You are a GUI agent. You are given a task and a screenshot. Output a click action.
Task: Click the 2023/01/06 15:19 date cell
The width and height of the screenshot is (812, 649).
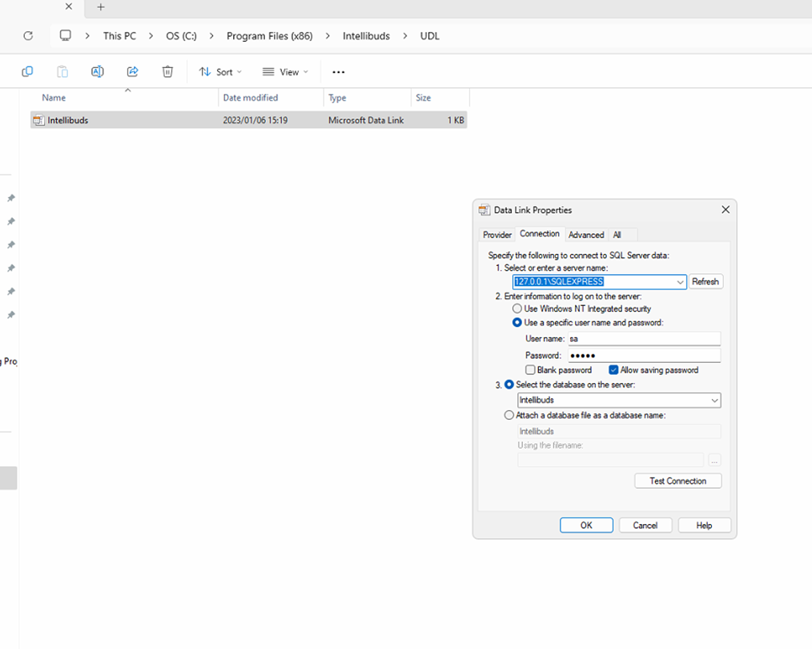255,120
